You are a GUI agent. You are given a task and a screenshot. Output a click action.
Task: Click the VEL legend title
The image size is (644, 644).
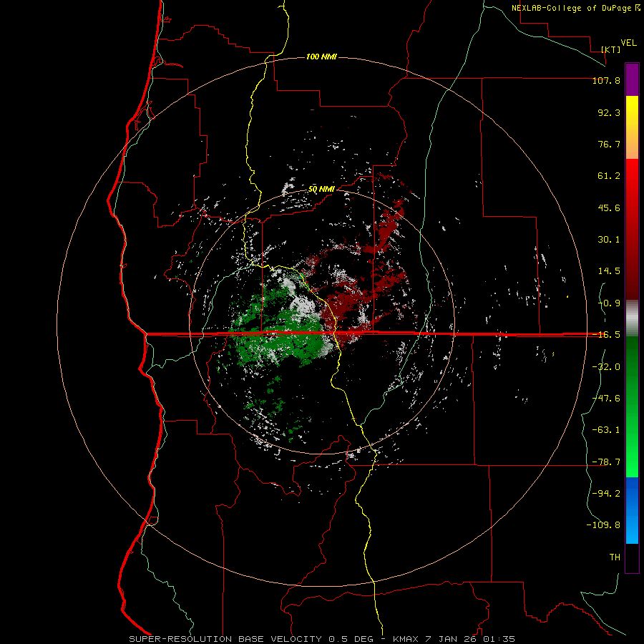(628, 43)
